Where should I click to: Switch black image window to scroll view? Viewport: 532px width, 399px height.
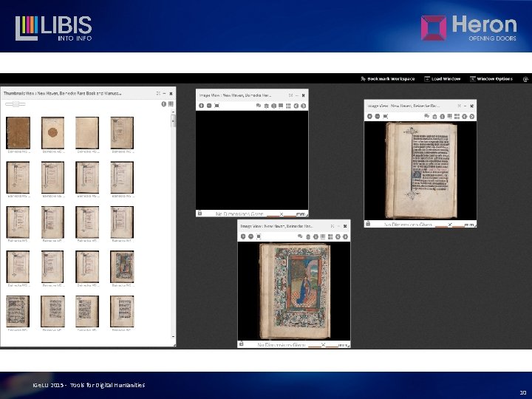click(x=281, y=106)
